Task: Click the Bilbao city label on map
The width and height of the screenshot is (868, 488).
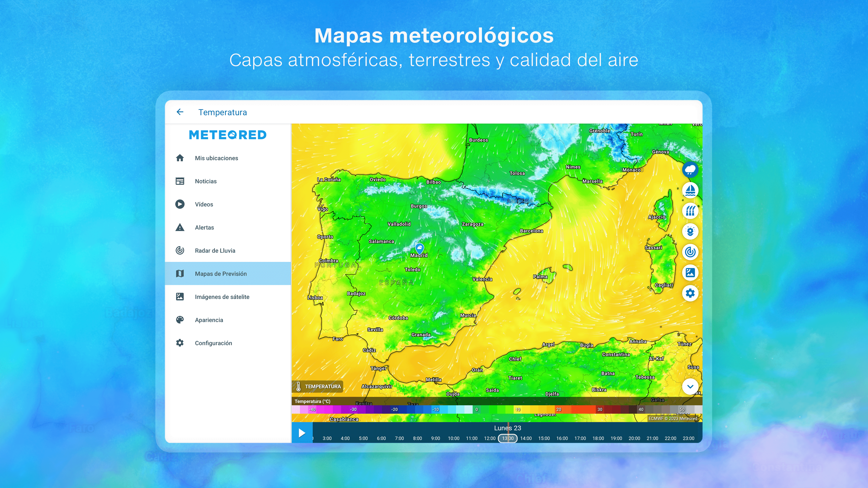Action: pos(433,182)
